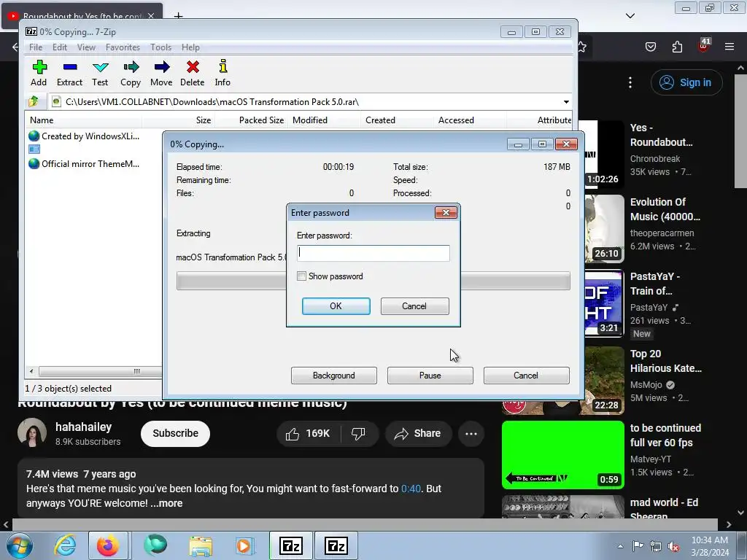Open the View menu in 7-Zip
This screenshot has height=560, width=747.
86,47
